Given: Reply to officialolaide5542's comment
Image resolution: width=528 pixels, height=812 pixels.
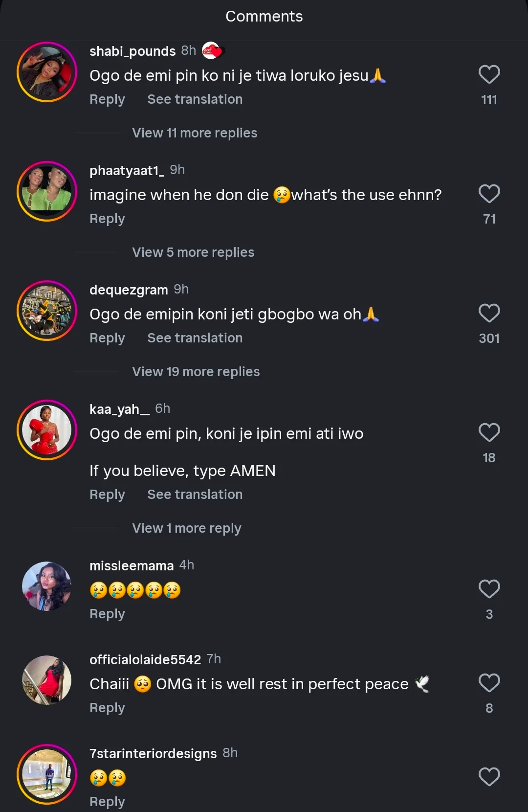Looking at the screenshot, I should point(107,708).
